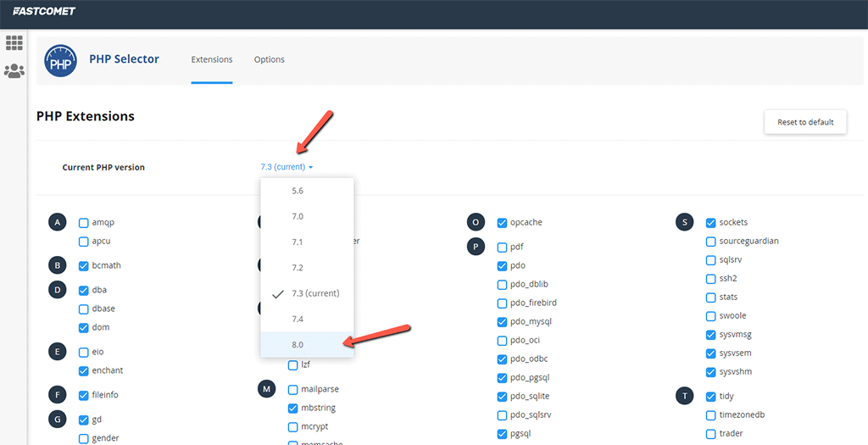Select letter T section badge
The width and height of the screenshot is (868, 445).
[x=685, y=397]
